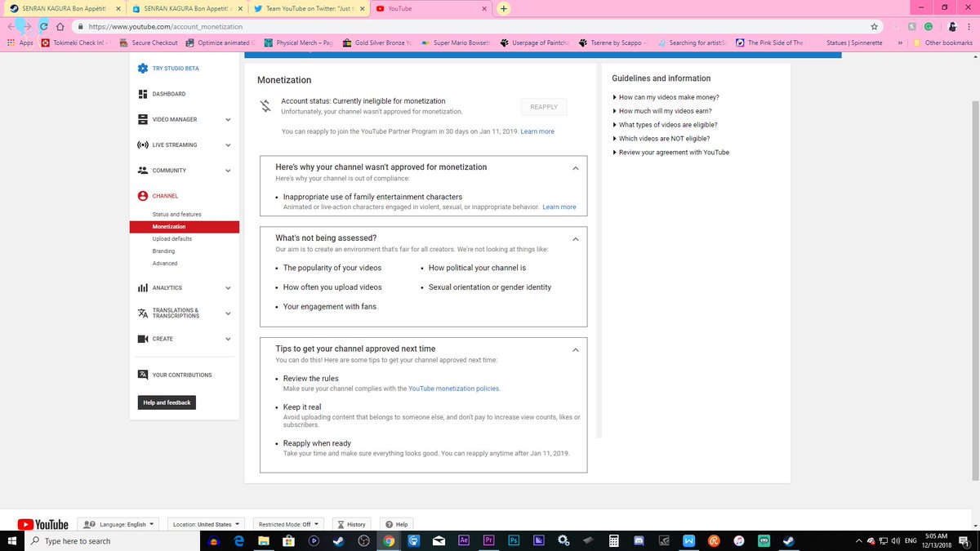The image size is (980, 551).
Task: Expand the Video Manager section
Action: point(228,120)
